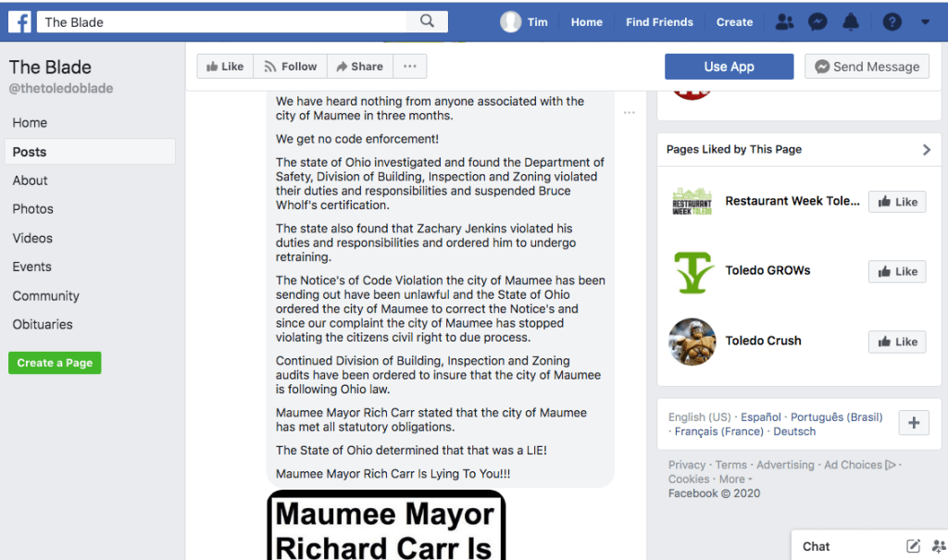
Task: Click the green Create a Page button
Action: pyautogui.click(x=55, y=363)
